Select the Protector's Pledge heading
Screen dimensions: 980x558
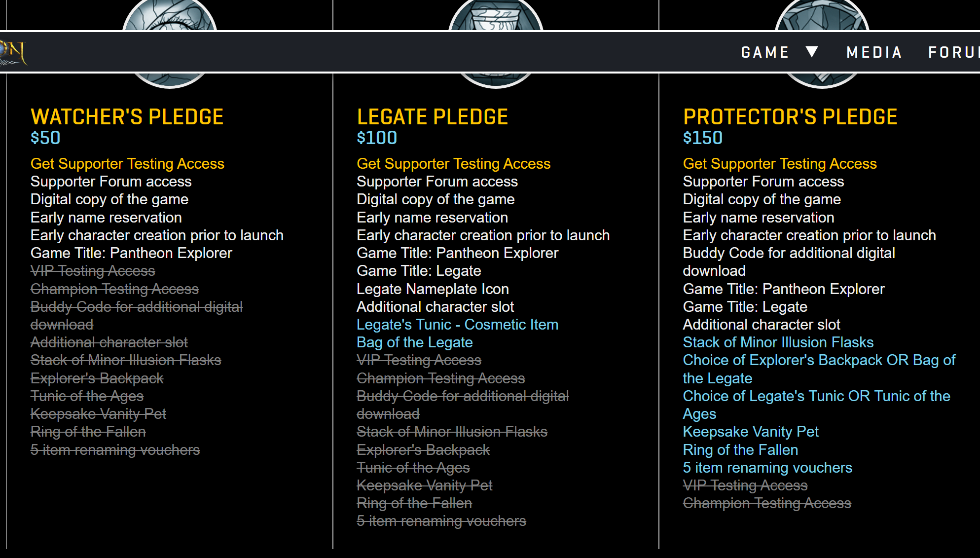click(x=790, y=117)
